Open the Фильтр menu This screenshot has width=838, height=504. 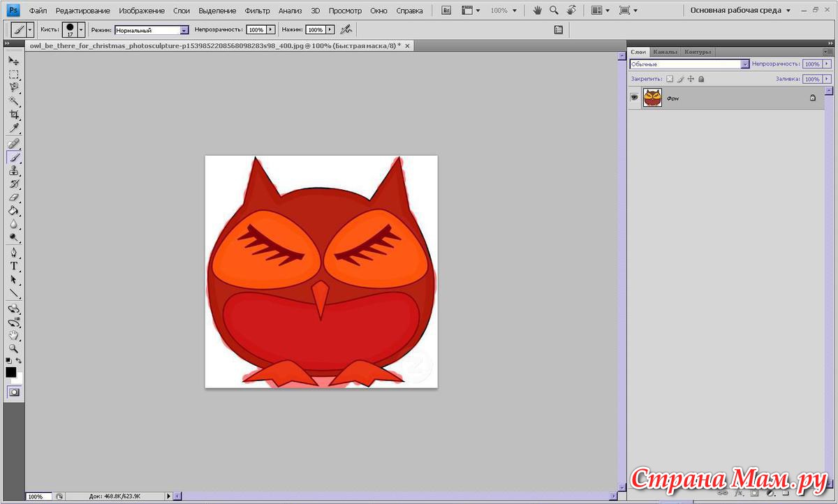pos(257,10)
